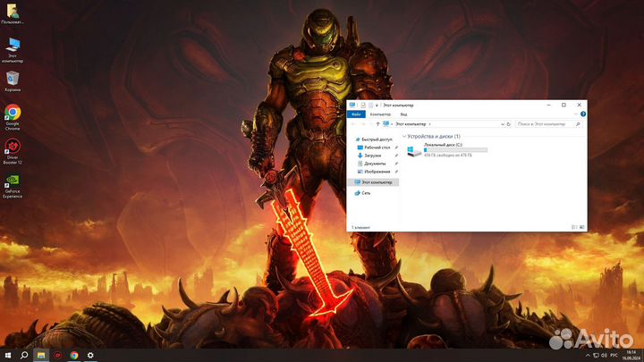
Task: Click the Explorer help question-mark icon
Action: (x=583, y=114)
